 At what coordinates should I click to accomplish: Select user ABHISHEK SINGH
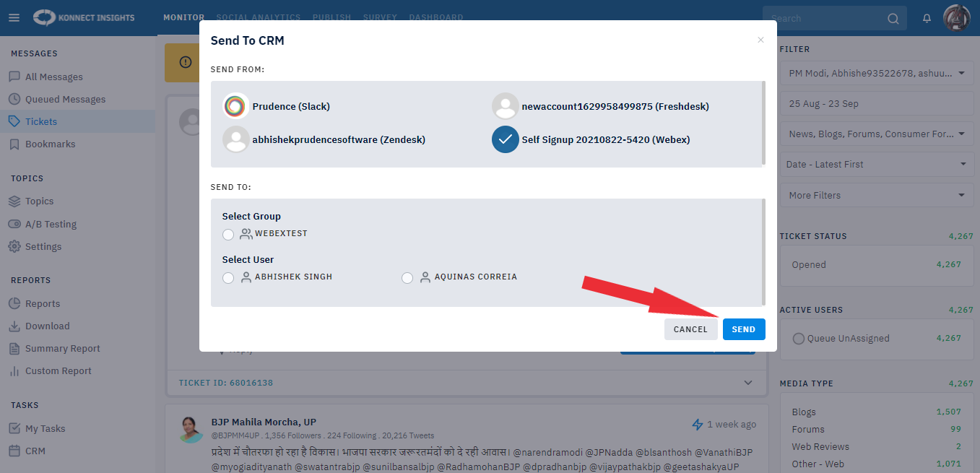pos(228,278)
